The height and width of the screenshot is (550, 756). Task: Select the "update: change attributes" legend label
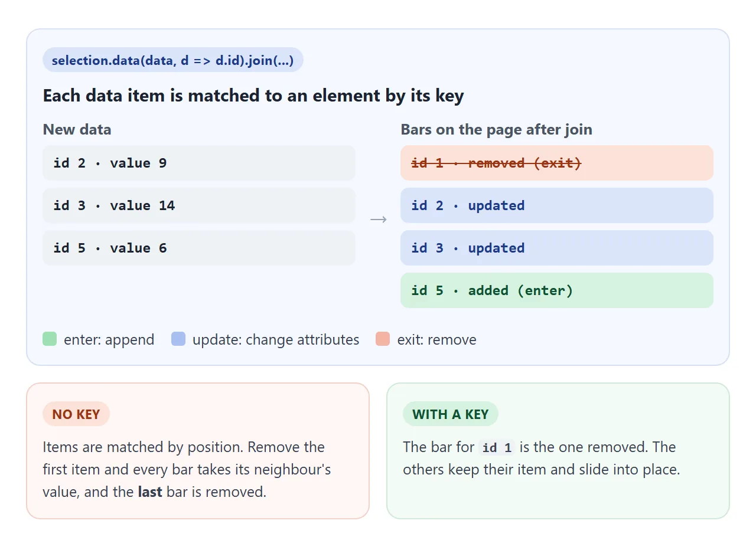pyautogui.click(x=276, y=340)
